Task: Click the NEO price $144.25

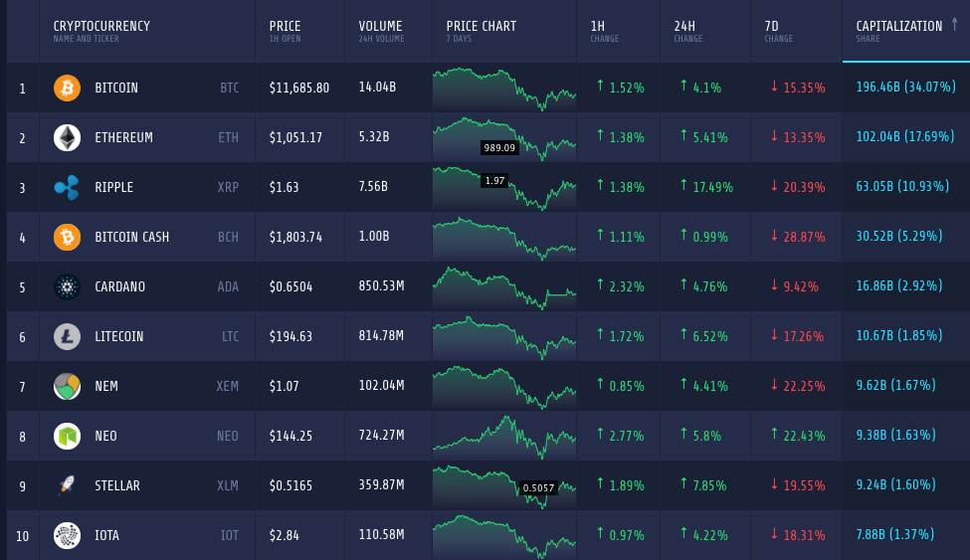Action: [291, 437]
